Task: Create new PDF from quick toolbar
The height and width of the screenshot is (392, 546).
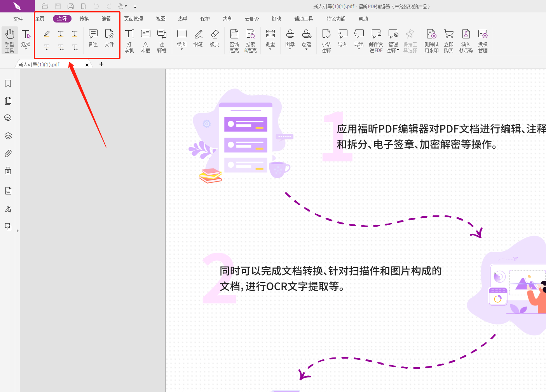Action: pyautogui.click(x=84, y=6)
